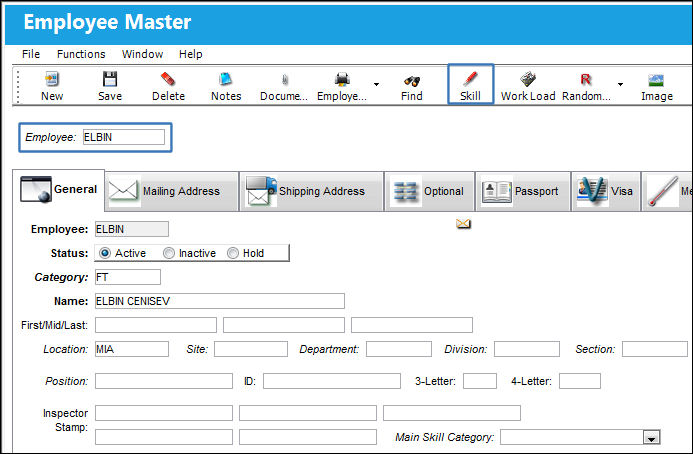Expand the Random dropdown arrow
This screenshot has width=693, height=454.
(x=620, y=84)
